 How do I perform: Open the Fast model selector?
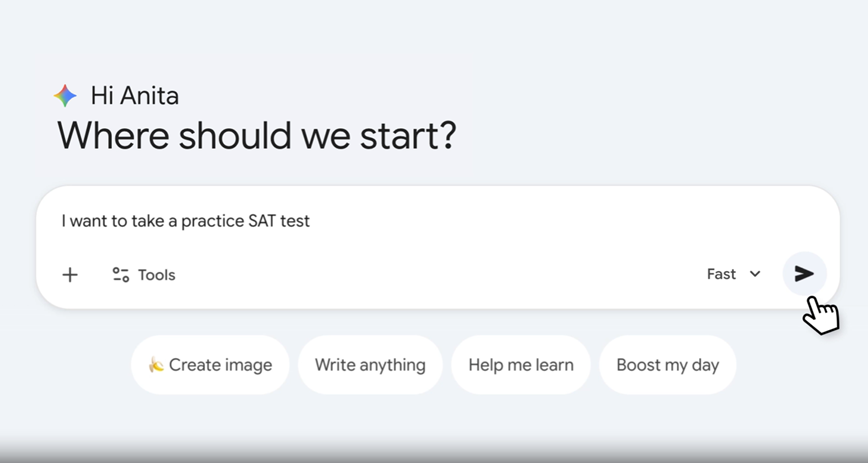click(x=722, y=274)
